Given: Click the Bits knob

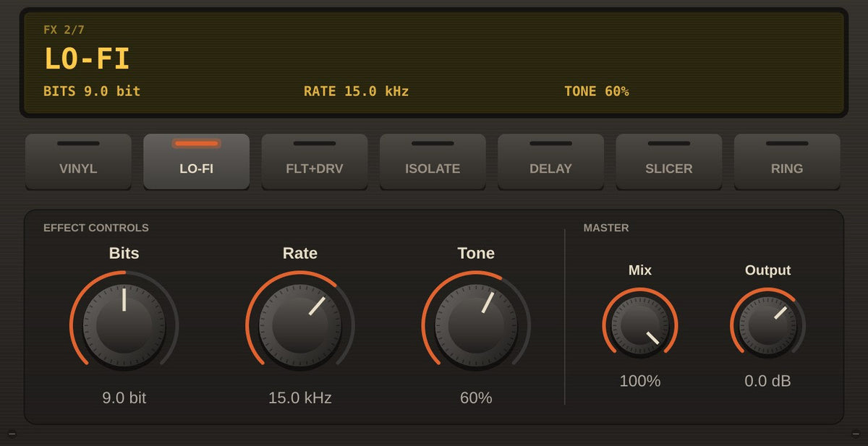Looking at the screenshot, I should click(x=124, y=325).
